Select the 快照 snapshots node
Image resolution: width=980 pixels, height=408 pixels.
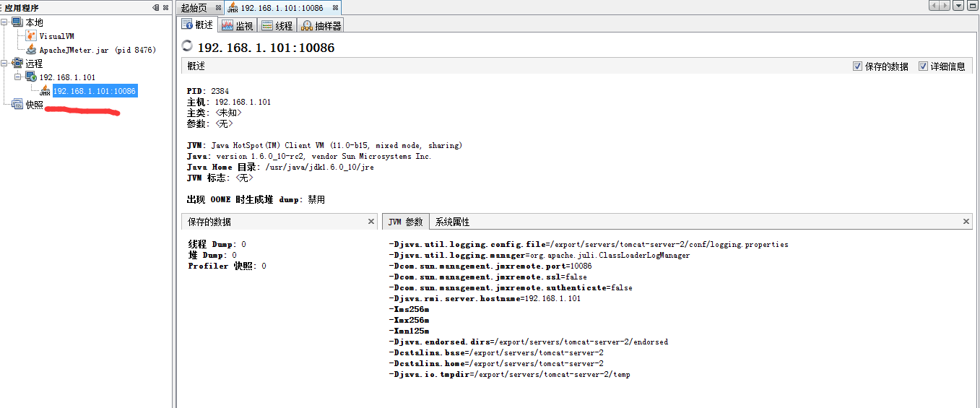tap(34, 105)
